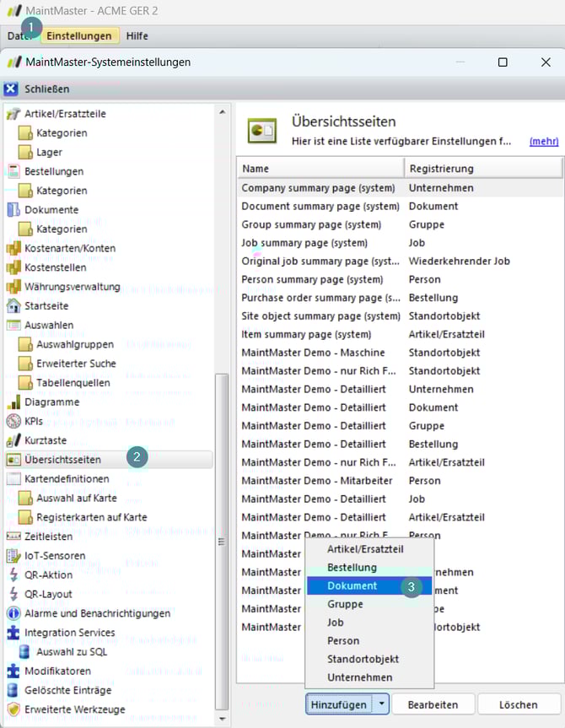Open the Hinzufügen dropdown arrow
Image resolution: width=565 pixels, height=728 pixels.
(x=382, y=704)
